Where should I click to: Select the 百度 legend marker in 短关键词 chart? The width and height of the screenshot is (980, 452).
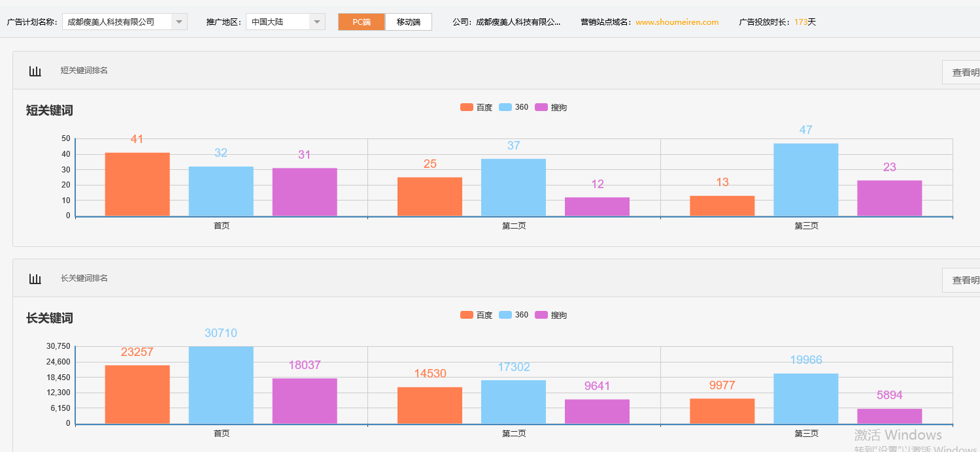468,106
